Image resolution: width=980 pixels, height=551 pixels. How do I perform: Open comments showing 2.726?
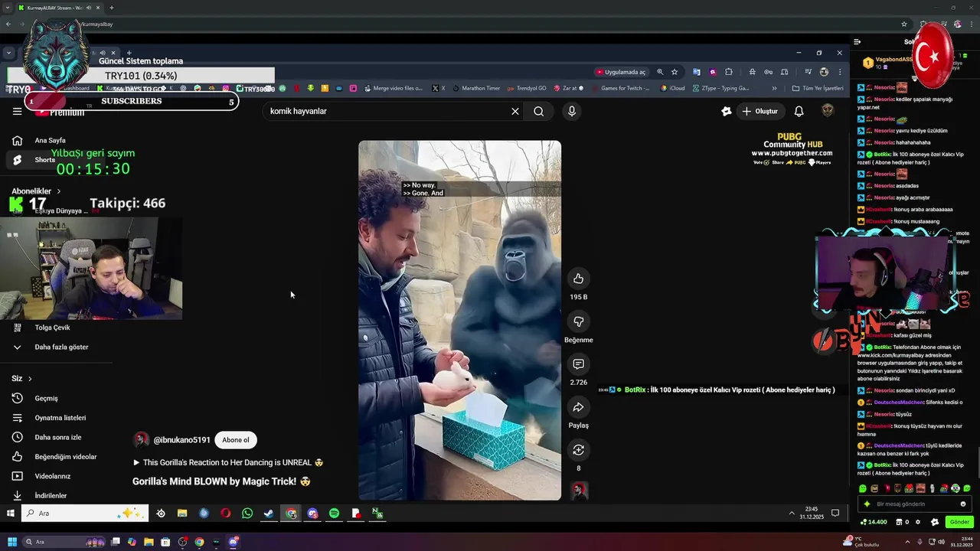tap(578, 364)
